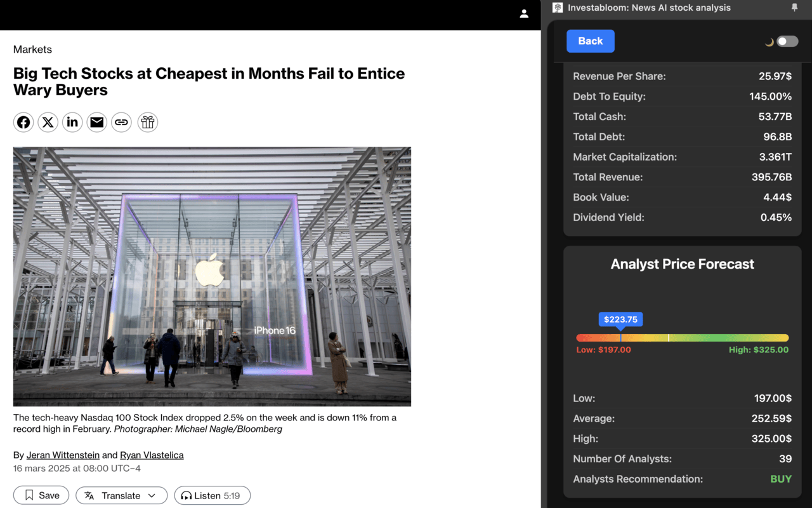Click the Average forecast value 252.59$
Viewport: 812px width, 508px height.
[x=773, y=418]
